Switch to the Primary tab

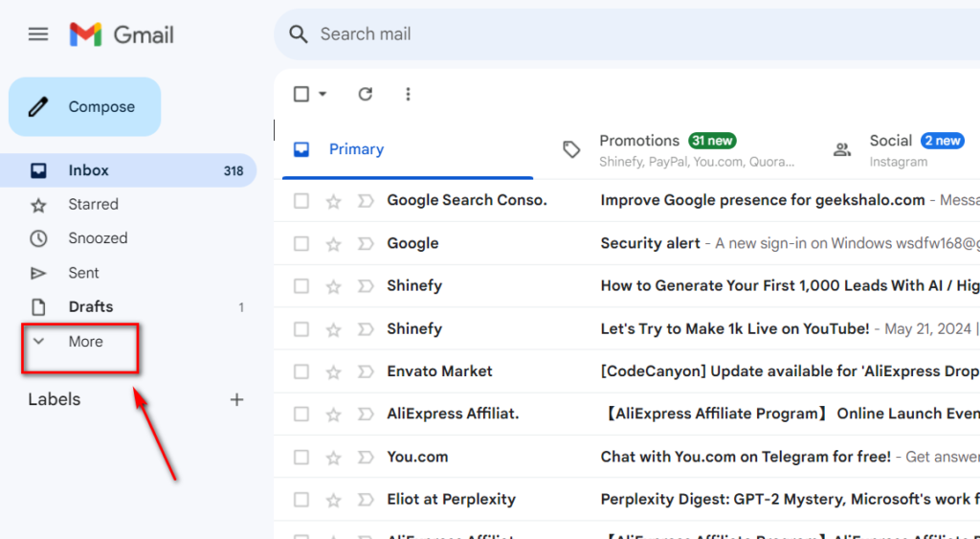408,149
